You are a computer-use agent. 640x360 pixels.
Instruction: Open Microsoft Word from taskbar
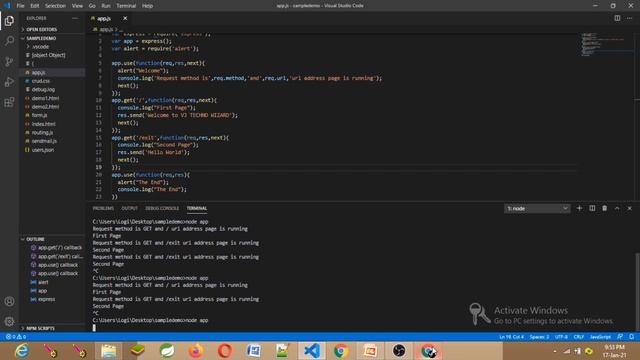(253, 351)
